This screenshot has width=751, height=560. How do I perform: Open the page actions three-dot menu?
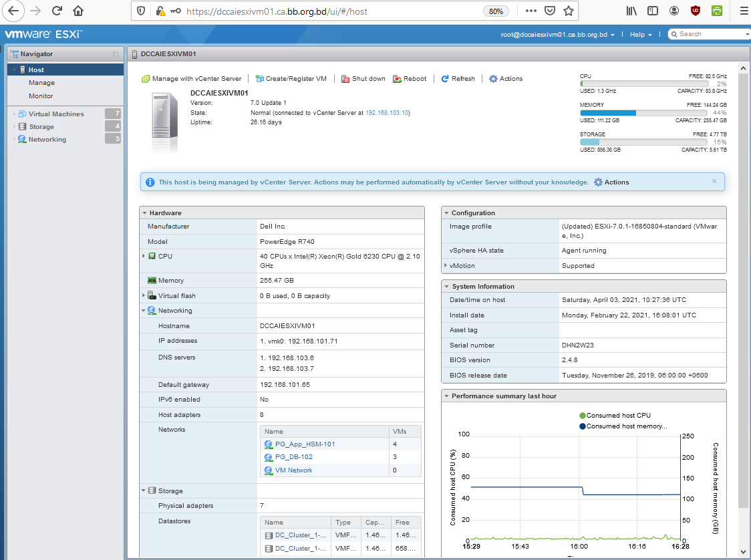(x=531, y=11)
